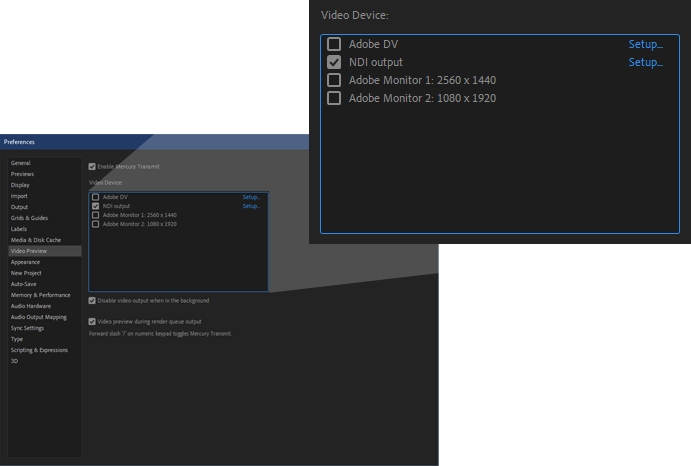
Task: Enable Adobe Monitor 1 in the enlarged list
Action: tap(334, 80)
